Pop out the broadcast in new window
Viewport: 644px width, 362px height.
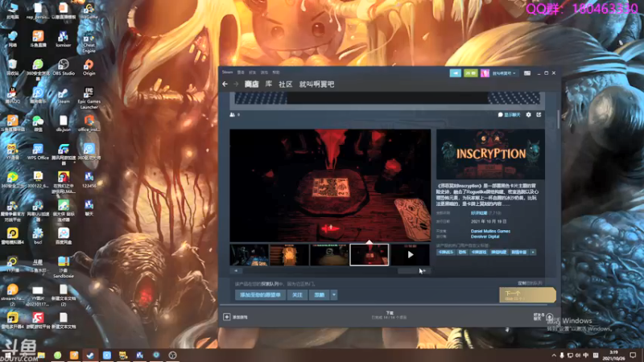[x=539, y=115]
